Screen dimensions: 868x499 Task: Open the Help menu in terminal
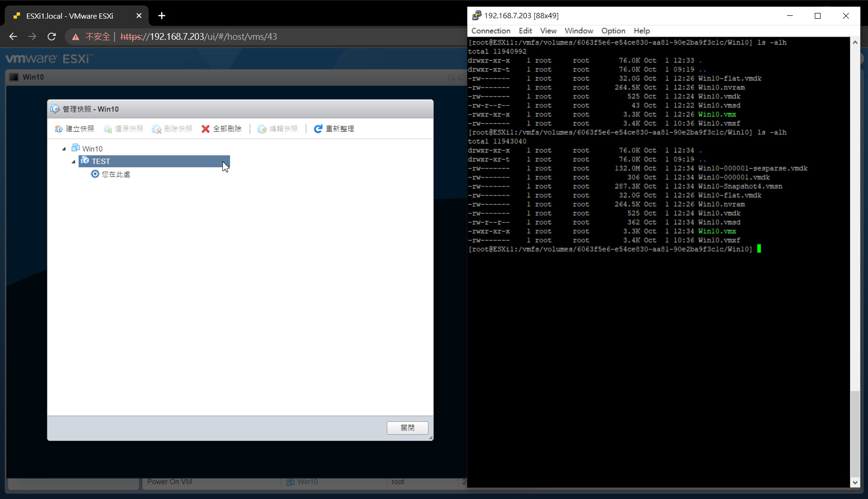(641, 31)
